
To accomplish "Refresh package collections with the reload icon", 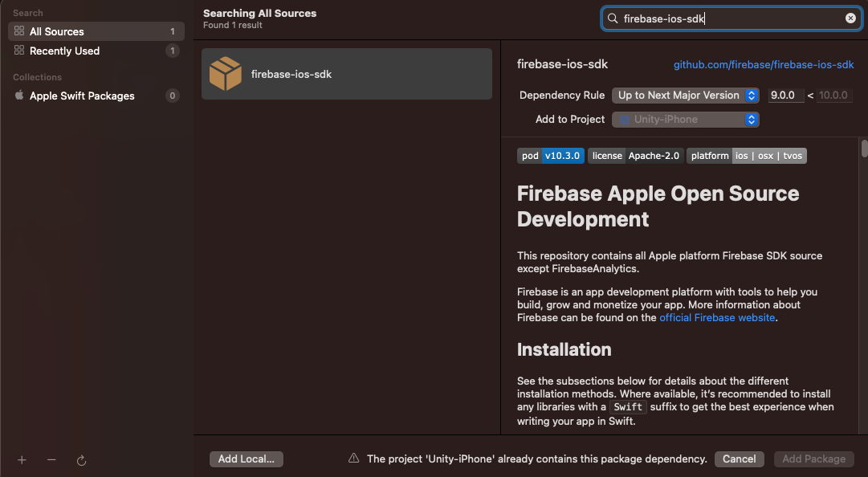I will (x=81, y=460).
